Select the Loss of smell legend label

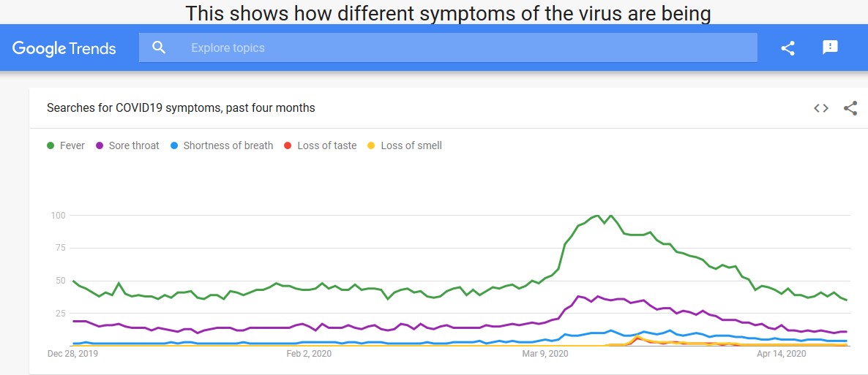click(x=411, y=145)
